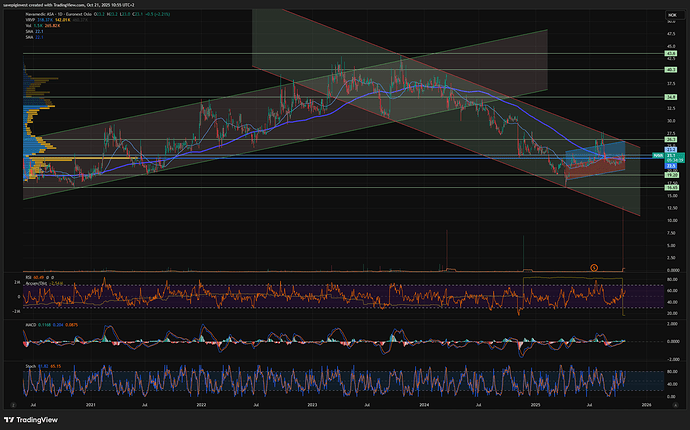Click the 2026 label on time axis
This screenshot has width=690, height=430.
(645, 405)
